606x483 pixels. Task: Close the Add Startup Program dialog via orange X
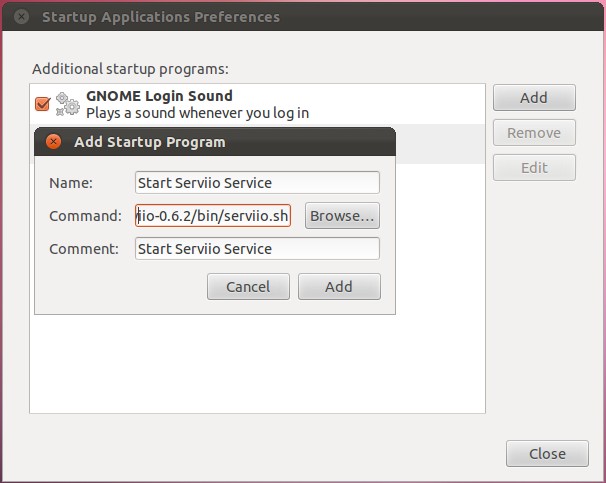pyautogui.click(x=54, y=142)
